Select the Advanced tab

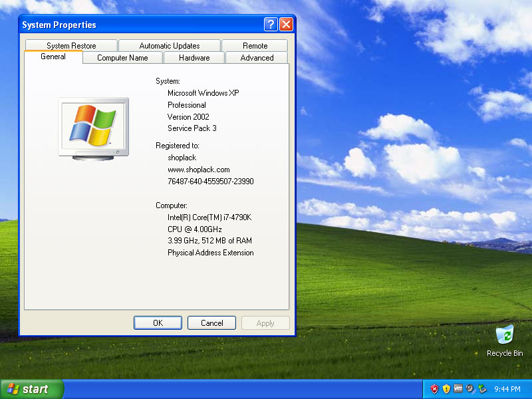pyautogui.click(x=257, y=58)
